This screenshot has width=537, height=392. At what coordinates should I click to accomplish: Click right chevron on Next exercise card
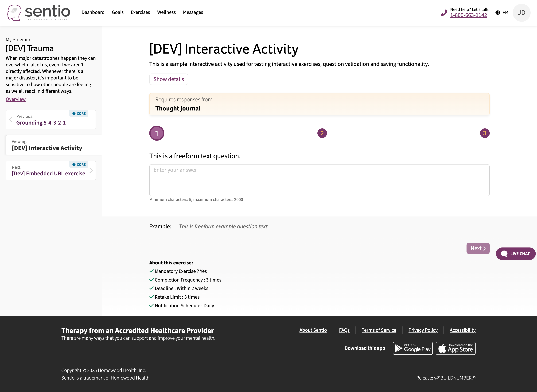(91, 170)
